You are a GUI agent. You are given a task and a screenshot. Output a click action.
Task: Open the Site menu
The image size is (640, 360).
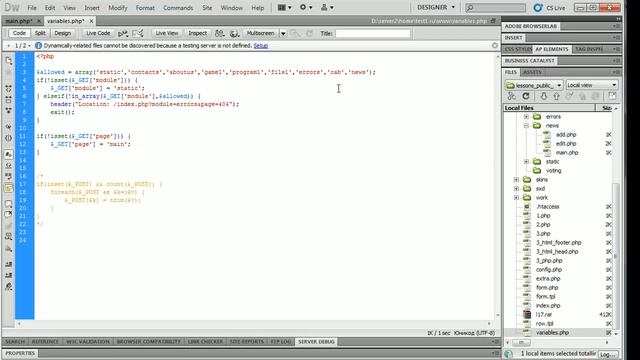pyautogui.click(x=207, y=8)
